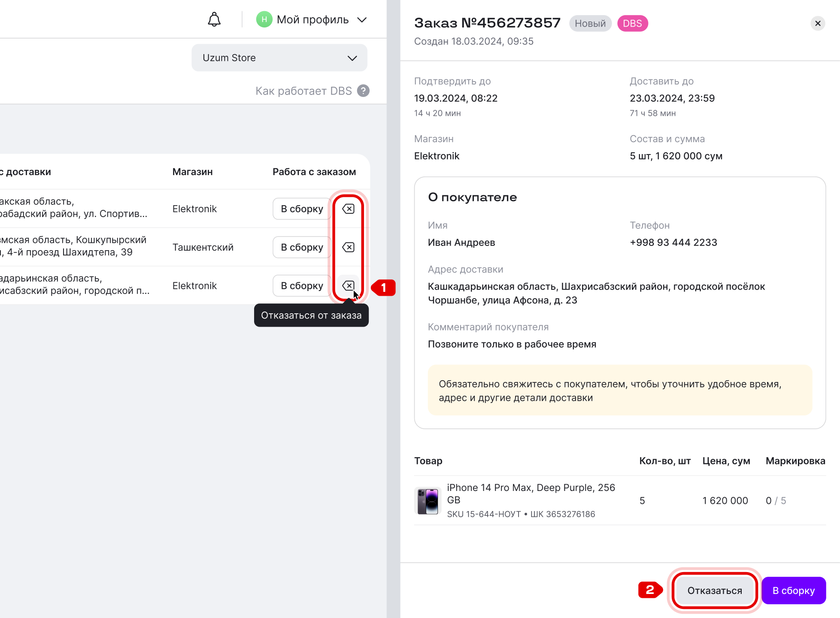The height and width of the screenshot is (618, 840).
Task: Click the Отказаться button in order panel
Action: pyautogui.click(x=715, y=591)
